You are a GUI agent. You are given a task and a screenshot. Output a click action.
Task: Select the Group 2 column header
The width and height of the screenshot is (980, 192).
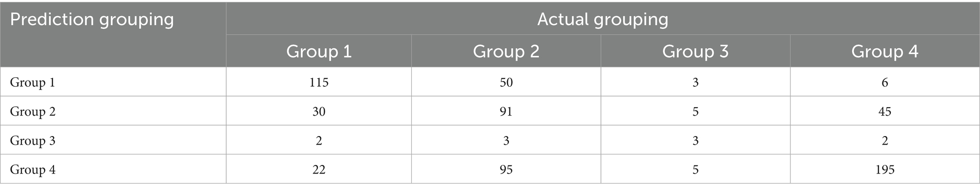[506, 51]
